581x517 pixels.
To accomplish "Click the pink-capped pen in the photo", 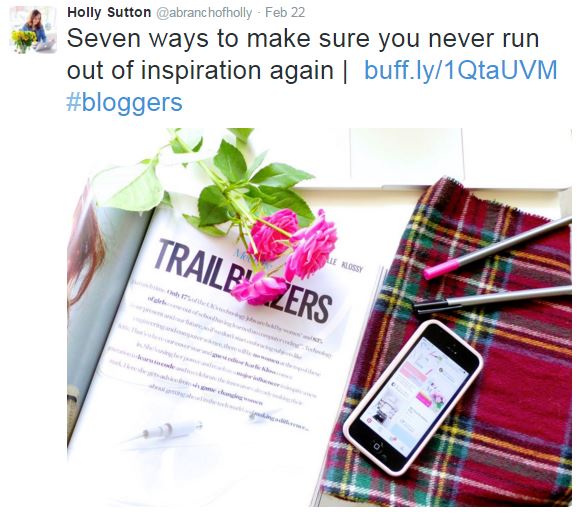I will click(498, 247).
